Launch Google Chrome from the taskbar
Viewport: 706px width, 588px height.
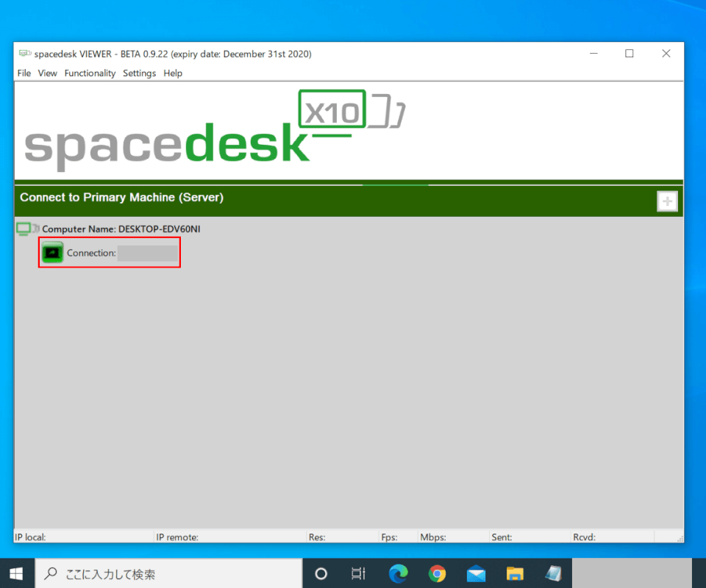[x=437, y=573]
